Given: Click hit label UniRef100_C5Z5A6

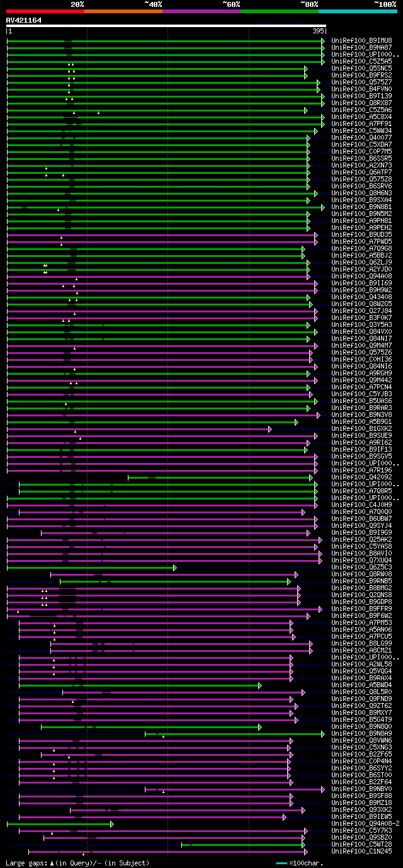Looking at the screenshot, I should 361,110.
